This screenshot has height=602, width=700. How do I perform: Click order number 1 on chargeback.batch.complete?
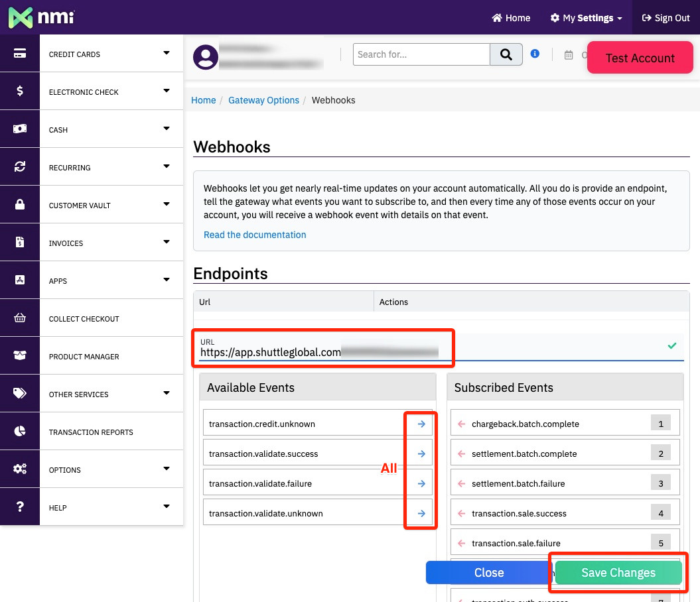pyautogui.click(x=661, y=424)
